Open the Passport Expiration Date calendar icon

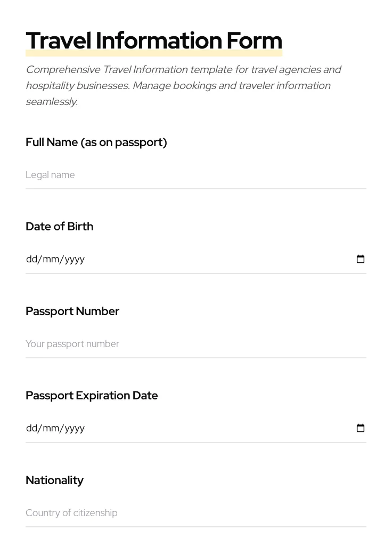[361, 428]
